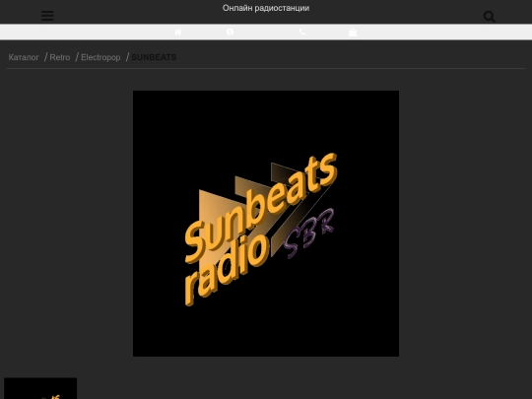Open the search magnifier icon
Viewport: 532px width, 399px height.
[x=490, y=17]
